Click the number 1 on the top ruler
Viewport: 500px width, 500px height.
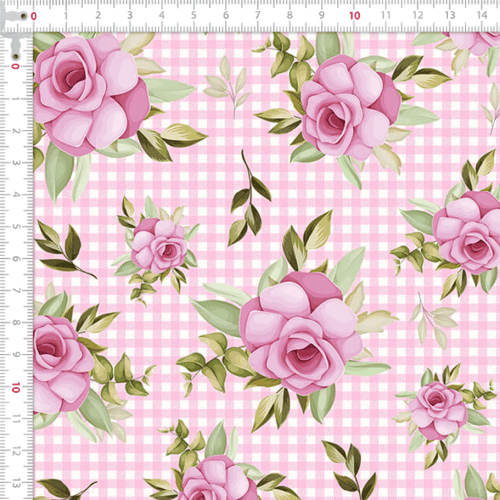66,15
